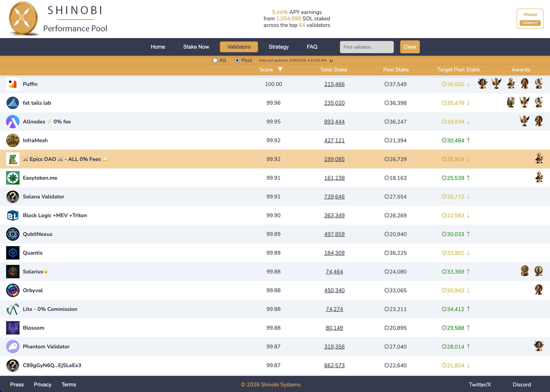Click the Allnodes validator logo
The width and height of the screenshot is (550, 392).
click(13, 122)
